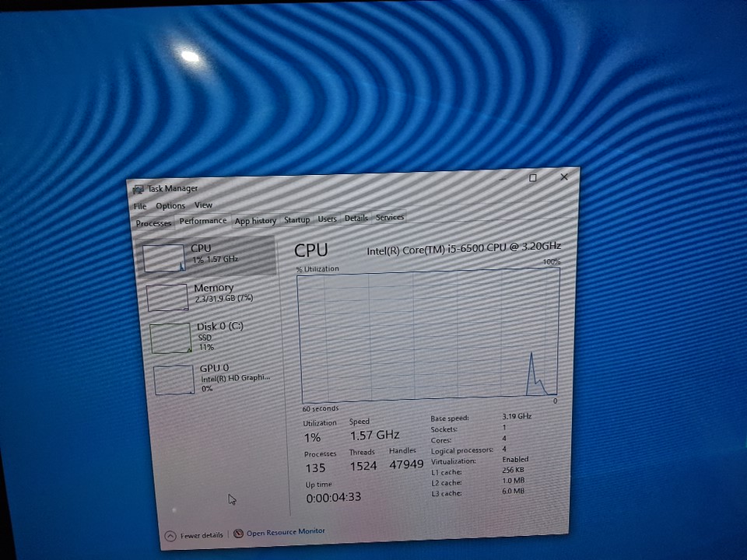The width and height of the screenshot is (747, 560).
Task: Open the Options menu
Action: point(170,205)
